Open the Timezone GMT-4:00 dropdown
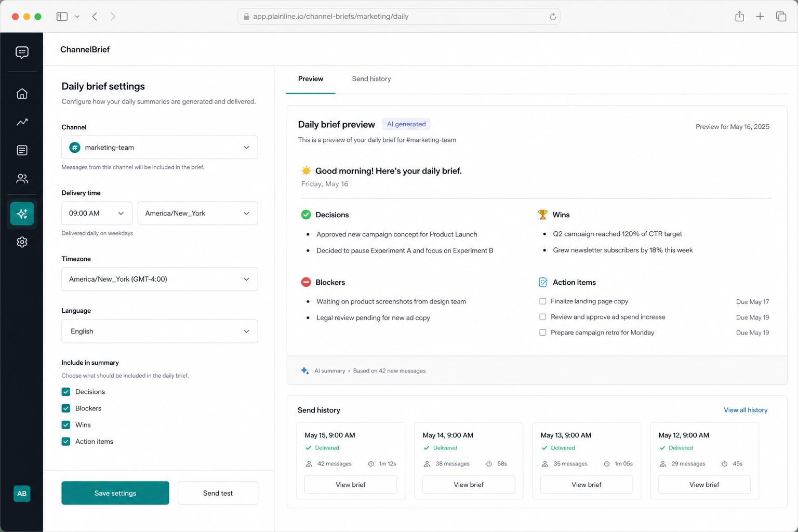Screen dimensions: 798x532 coord(159,279)
